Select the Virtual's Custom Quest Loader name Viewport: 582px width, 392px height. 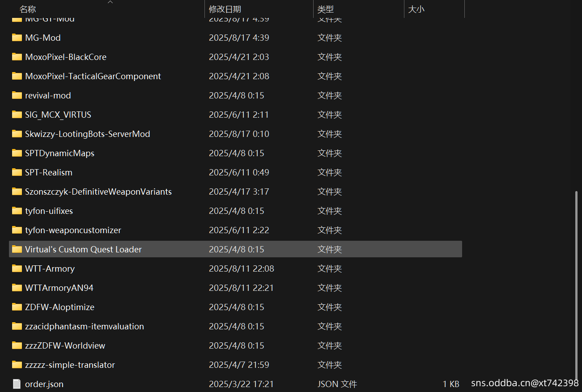pos(83,249)
